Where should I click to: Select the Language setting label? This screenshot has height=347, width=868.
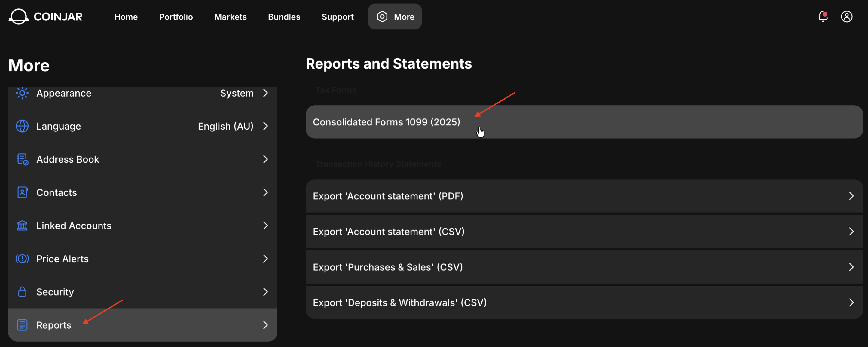59,126
